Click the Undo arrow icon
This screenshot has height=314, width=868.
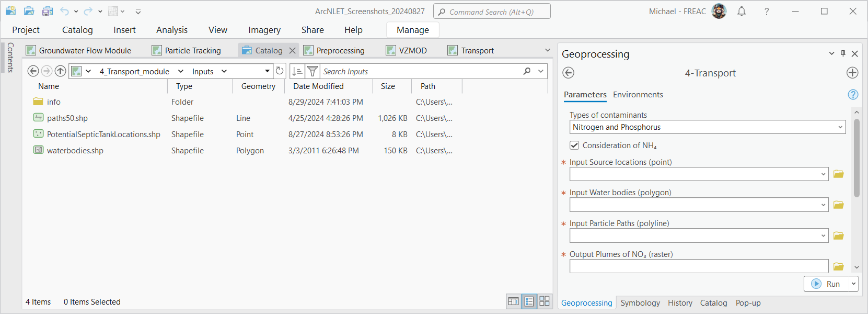(x=64, y=11)
